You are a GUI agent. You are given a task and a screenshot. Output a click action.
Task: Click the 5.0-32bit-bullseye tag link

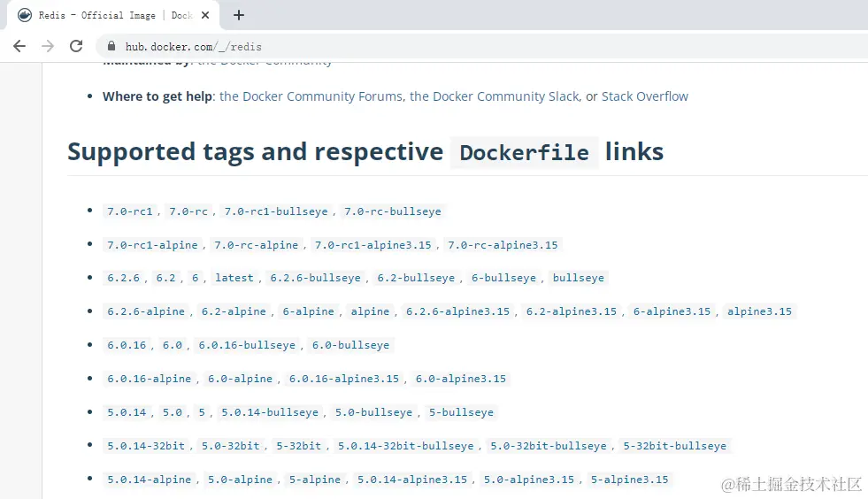[x=549, y=446]
